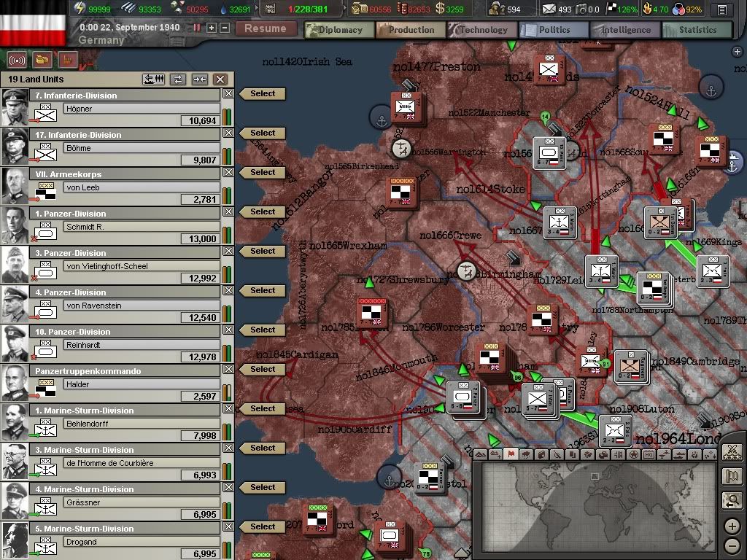Click the magnifier go-to province button
This screenshot has height=560, width=747.
pyautogui.click(x=732, y=500)
